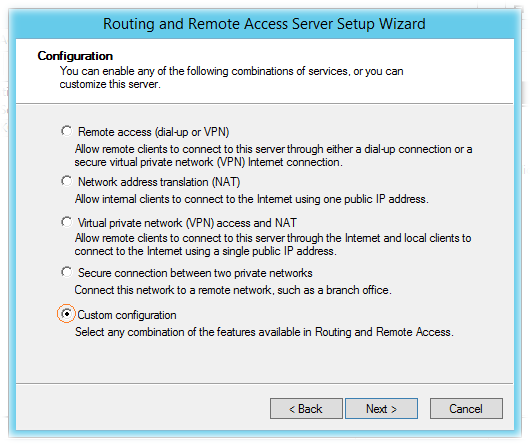
Task: Click the bold Configuration heading
Action: (75, 56)
